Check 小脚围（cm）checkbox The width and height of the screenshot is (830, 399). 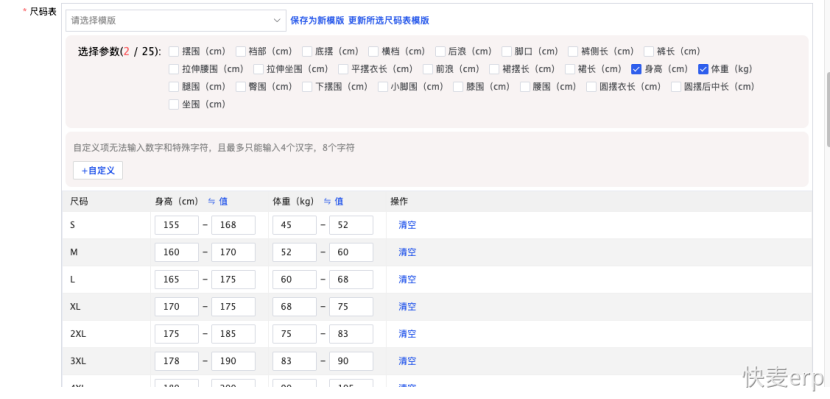[x=383, y=87]
